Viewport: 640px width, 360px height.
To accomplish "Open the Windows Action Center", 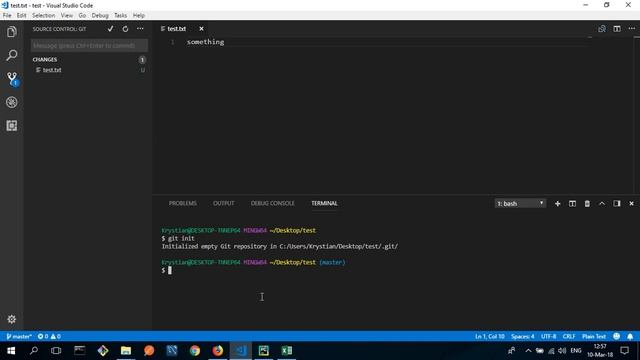I will [x=624, y=350].
